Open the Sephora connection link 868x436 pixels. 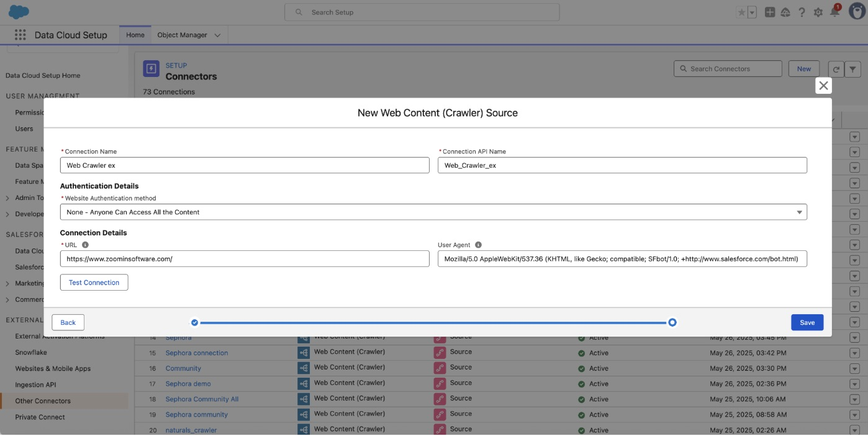point(197,353)
